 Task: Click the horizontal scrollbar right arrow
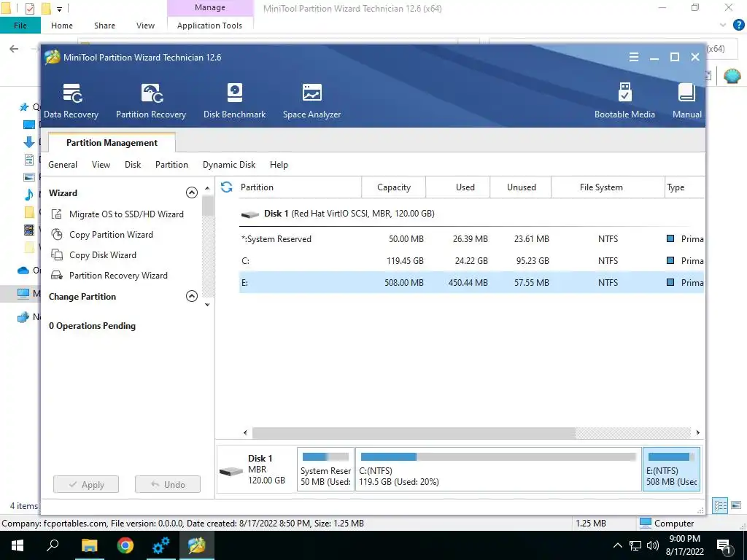[x=698, y=432]
